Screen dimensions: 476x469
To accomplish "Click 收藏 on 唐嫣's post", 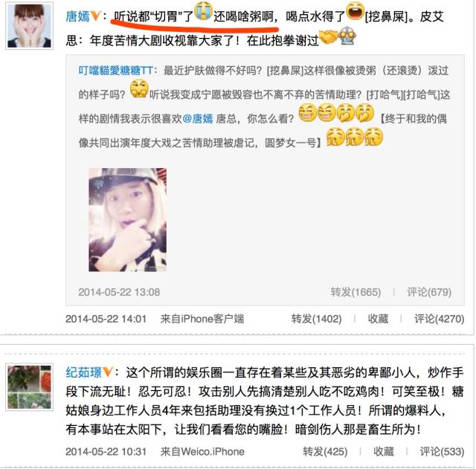I will [x=378, y=319].
